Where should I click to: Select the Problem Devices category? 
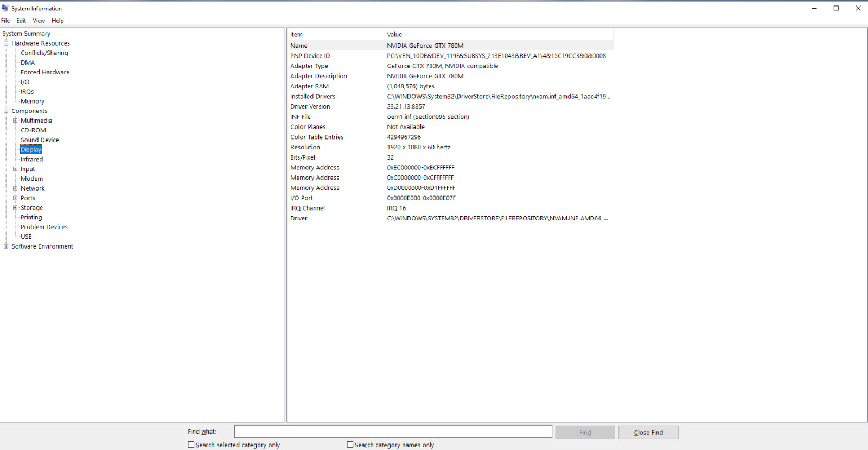point(44,227)
